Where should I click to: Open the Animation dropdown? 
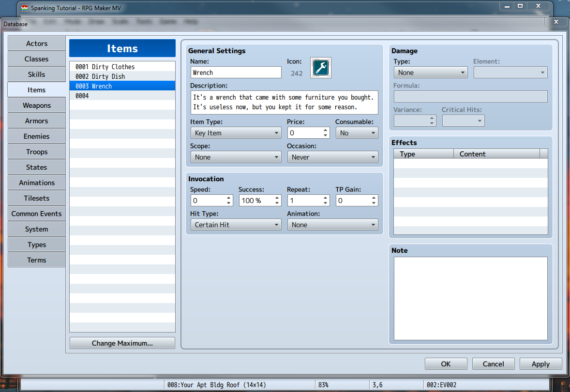point(332,225)
